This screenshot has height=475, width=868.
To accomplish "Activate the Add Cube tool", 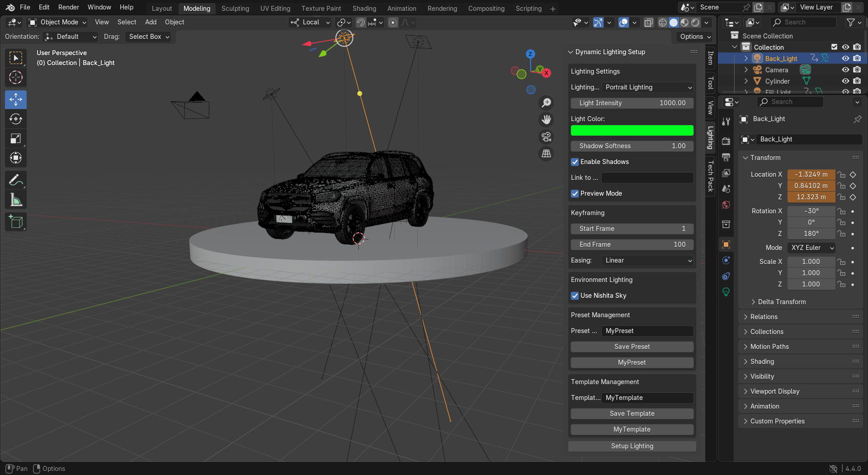I will tap(16, 221).
